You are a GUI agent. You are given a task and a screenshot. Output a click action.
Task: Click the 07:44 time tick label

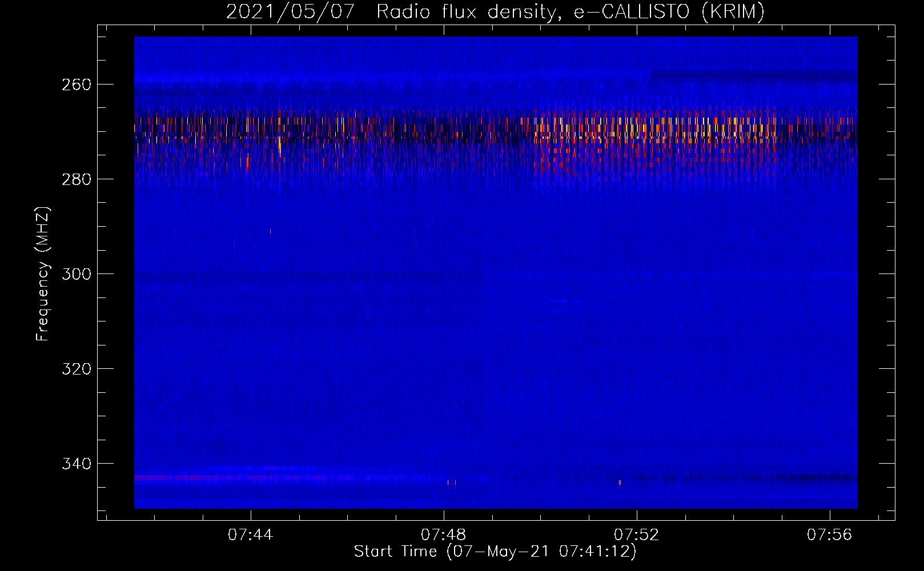(251, 535)
